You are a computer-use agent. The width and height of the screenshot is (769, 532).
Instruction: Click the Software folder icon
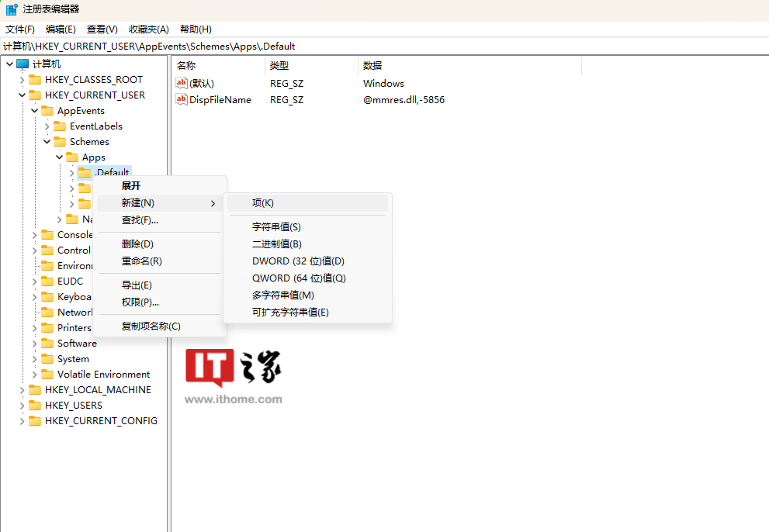pos(47,344)
